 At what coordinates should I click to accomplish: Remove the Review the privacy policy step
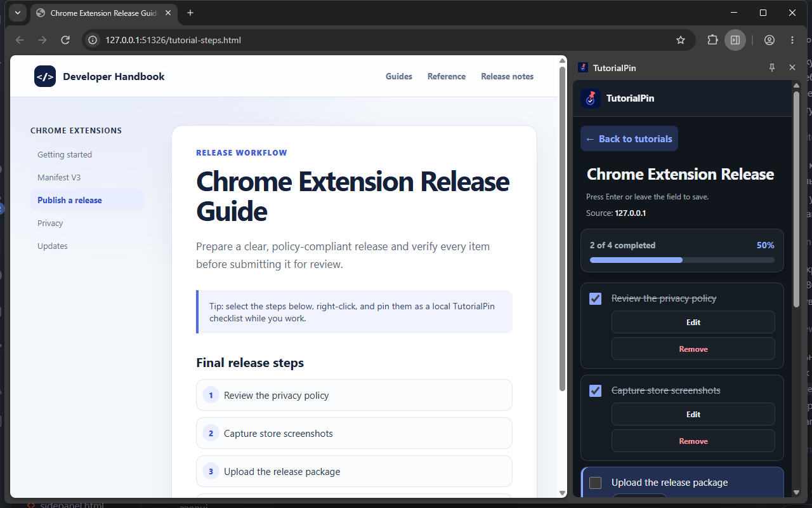(x=693, y=349)
